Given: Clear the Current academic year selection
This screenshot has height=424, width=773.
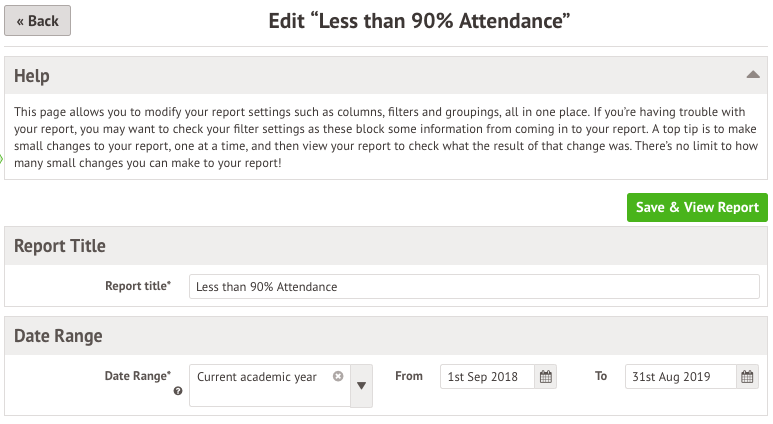Looking at the screenshot, I should [x=338, y=376].
